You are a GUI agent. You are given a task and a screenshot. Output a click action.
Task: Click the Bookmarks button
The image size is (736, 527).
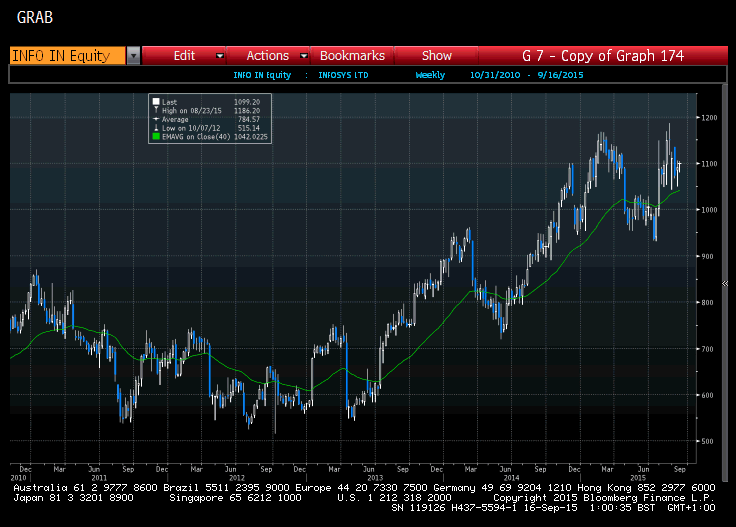(352, 56)
